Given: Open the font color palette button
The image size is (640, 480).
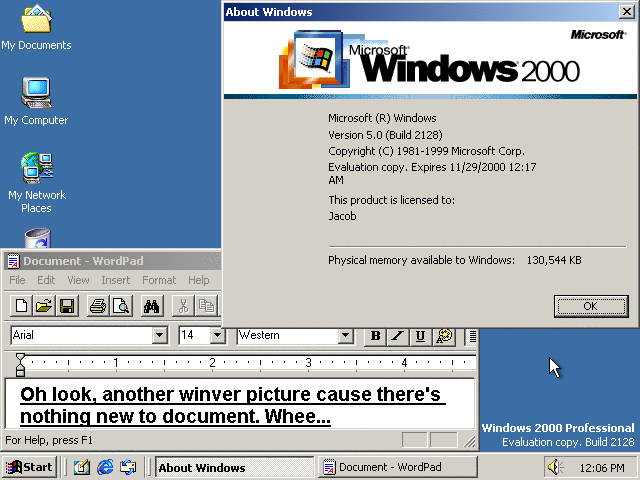Looking at the screenshot, I should click(x=444, y=336).
